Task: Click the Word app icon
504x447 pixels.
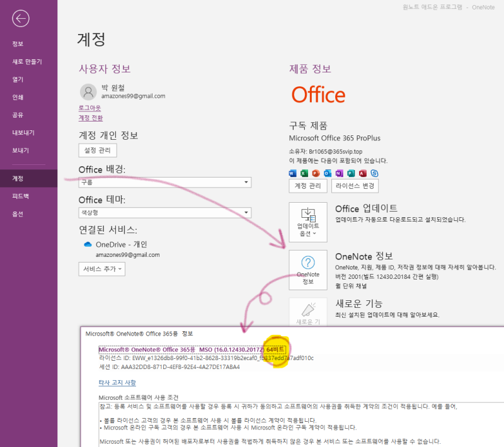Action: pyautogui.click(x=292, y=172)
